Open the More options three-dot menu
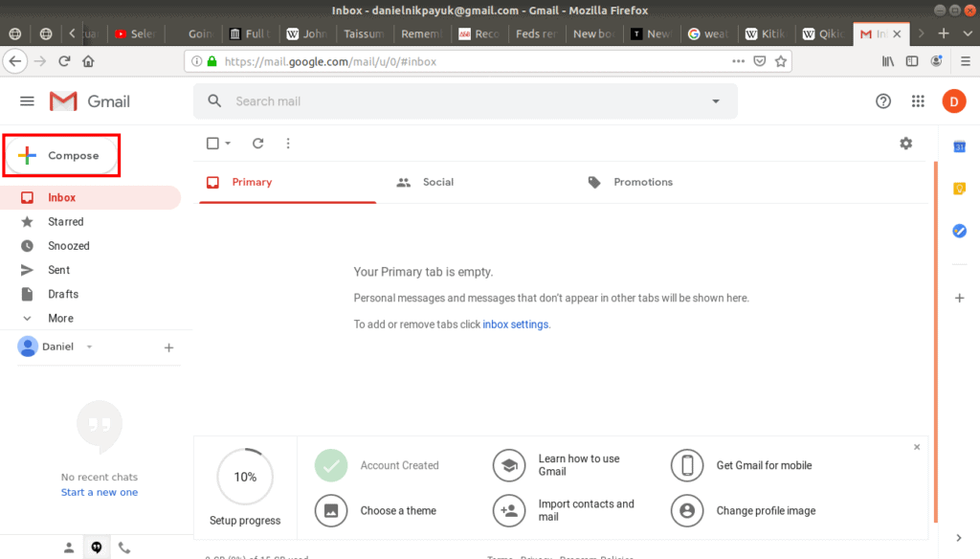Screen dimensions: 980x559 (288, 144)
